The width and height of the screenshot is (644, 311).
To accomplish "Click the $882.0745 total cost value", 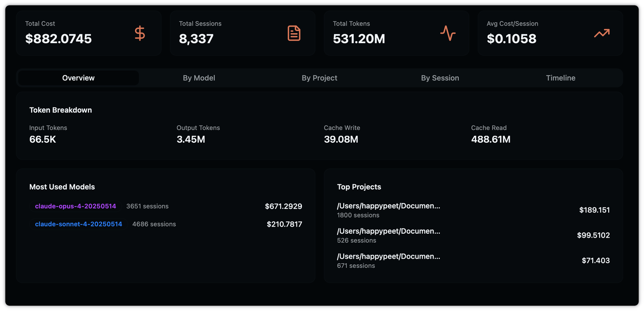I will pyautogui.click(x=58, y=39).
